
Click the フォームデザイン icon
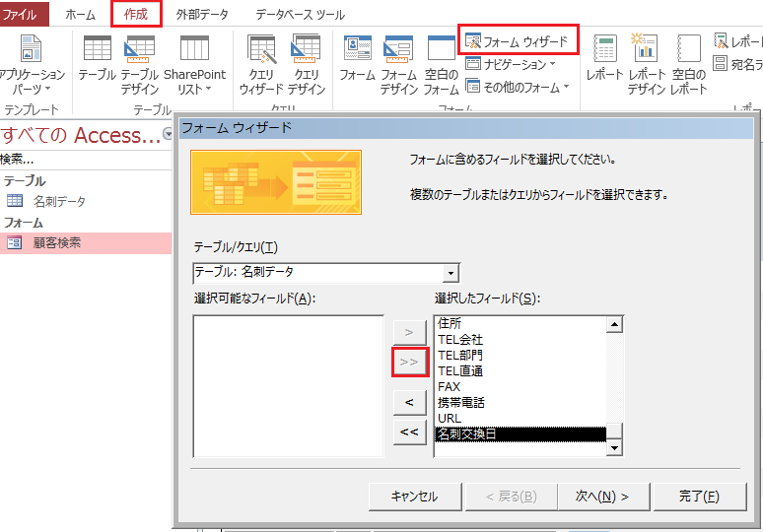click(x=398, y=64)
